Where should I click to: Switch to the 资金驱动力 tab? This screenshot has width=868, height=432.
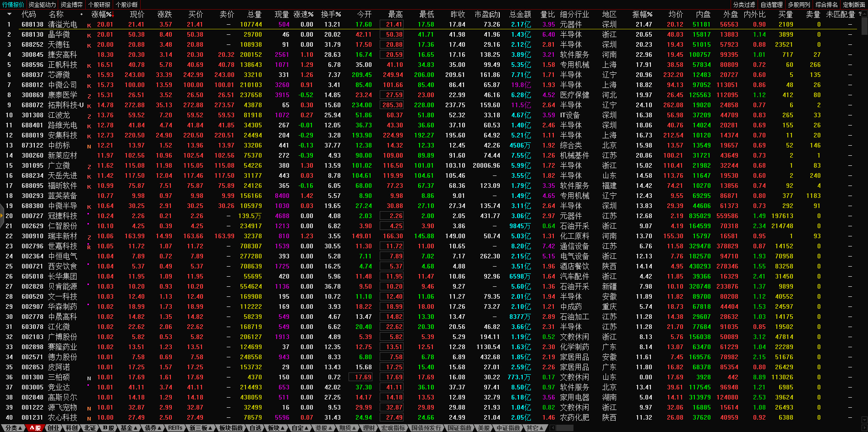(42, 5)
